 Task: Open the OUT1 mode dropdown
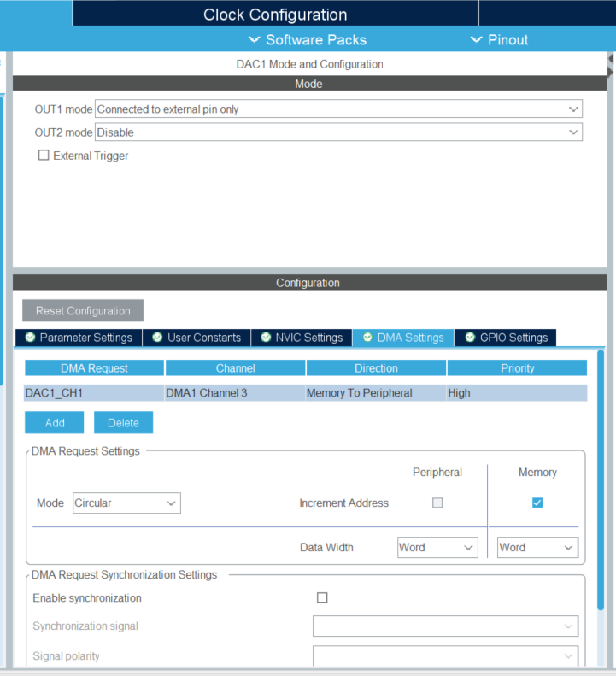click(x=338, y=109)
